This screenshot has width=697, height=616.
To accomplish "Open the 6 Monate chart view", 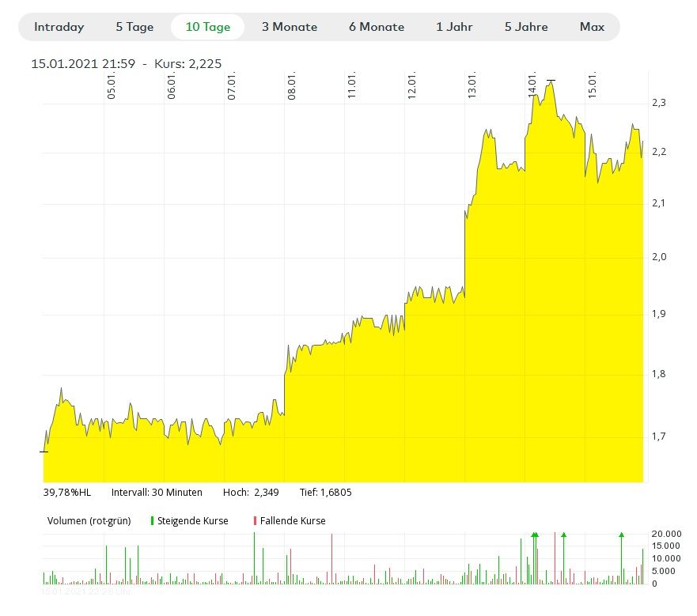I will coord(377,27).
